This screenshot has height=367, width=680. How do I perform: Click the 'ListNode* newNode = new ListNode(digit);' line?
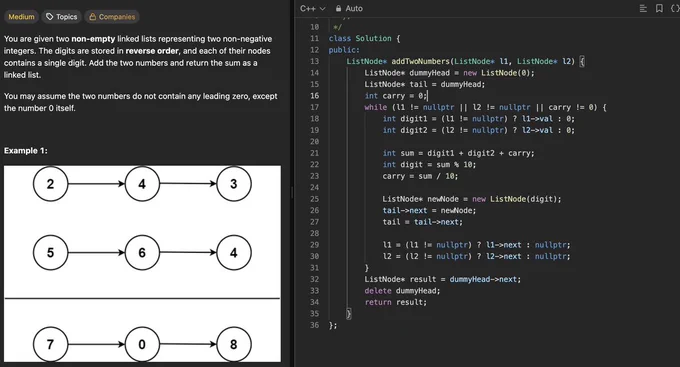(471, 199)
